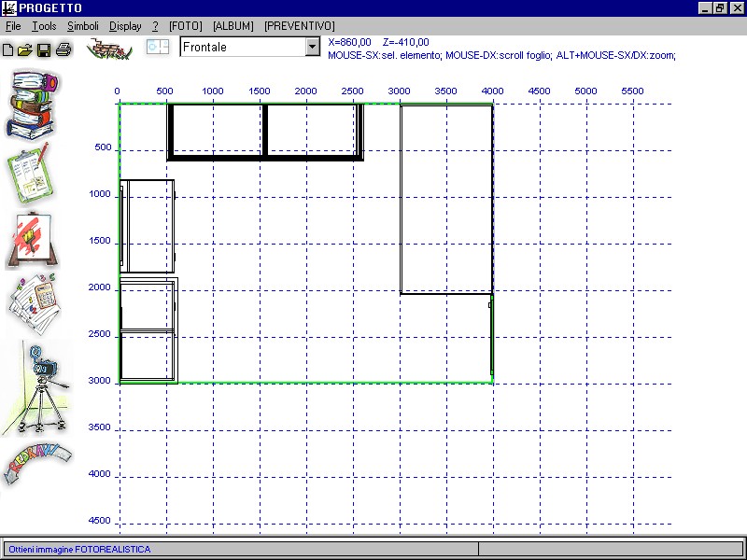Image resolution: width=747 pixels, height=560 pixels.
Task: Select the tall cabinet near 3500
Action: pyautogui.click(x=446, y=199)
